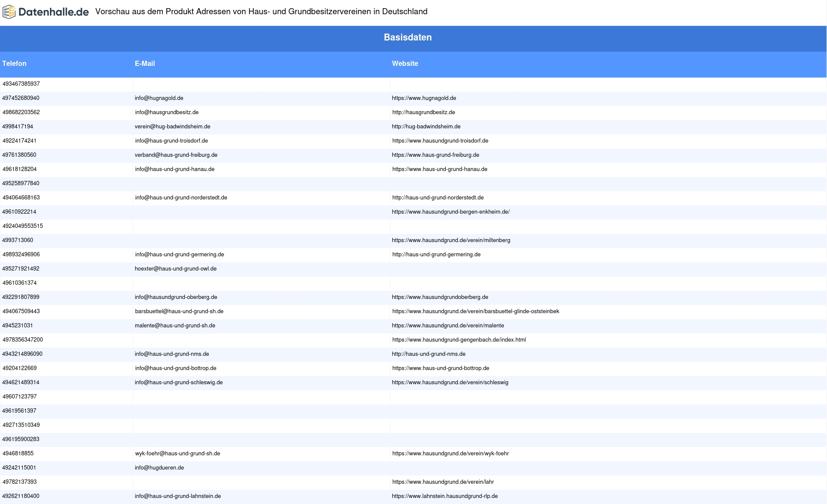Select email info@hausundgrund-oberberg.de

(x=176, y=297)
